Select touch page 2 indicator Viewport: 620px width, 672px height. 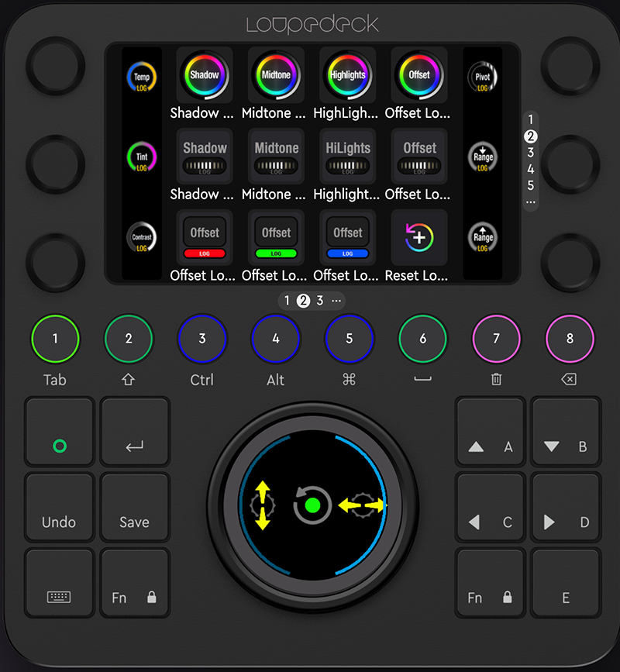tap(303, 301)
